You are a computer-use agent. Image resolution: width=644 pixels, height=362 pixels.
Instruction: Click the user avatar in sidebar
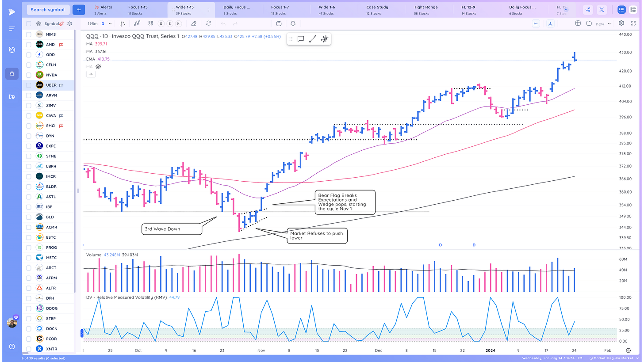coord(12,322)
